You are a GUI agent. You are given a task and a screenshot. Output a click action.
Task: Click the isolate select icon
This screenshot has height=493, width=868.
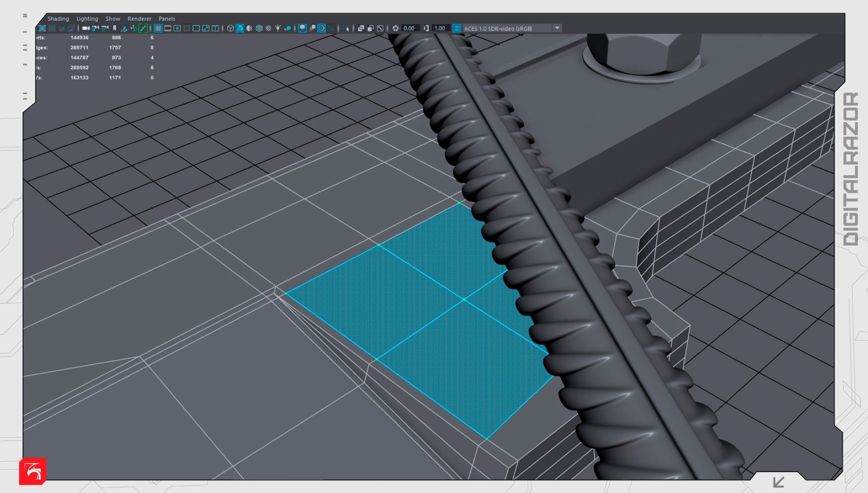click(x=345, y=28)
